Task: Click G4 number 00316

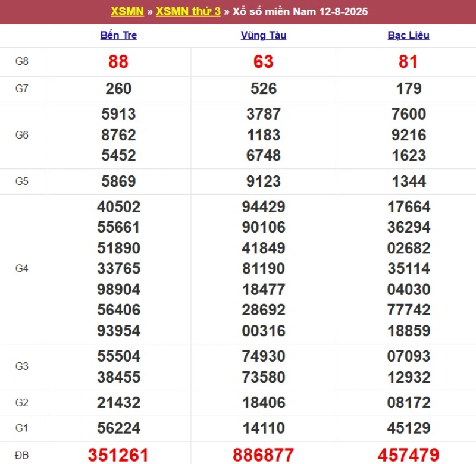Action: click(264, 331)
